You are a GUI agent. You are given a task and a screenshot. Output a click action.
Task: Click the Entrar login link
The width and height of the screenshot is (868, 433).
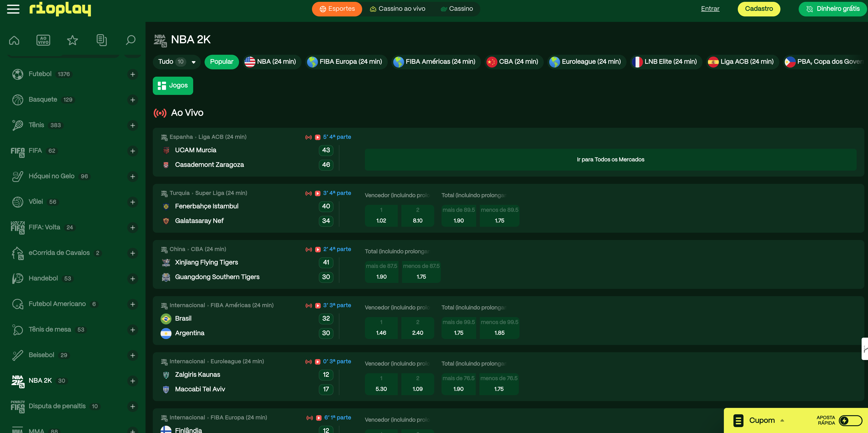click(710, 9)
